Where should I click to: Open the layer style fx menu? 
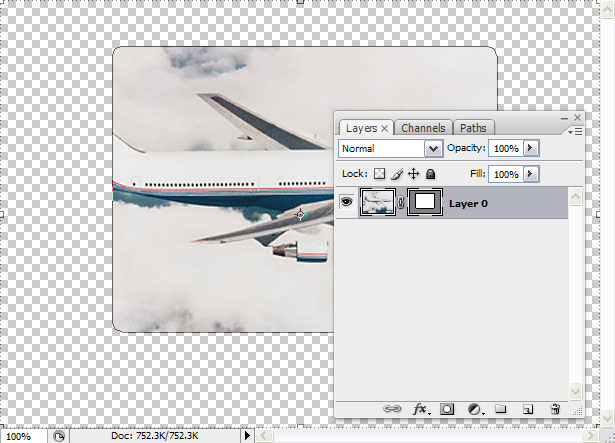click(421, 409)
